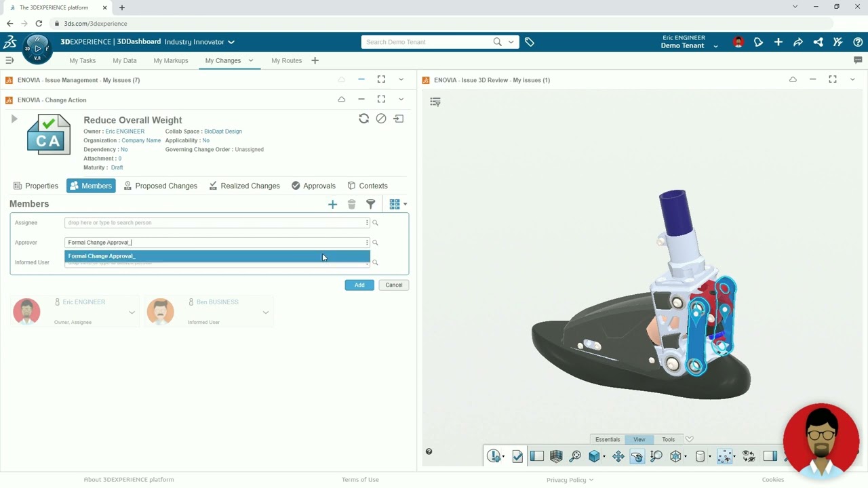The width and height of the screenshot is (868, 488).
Task: Open the list panel icon in 3D Review
Action: 435,102
